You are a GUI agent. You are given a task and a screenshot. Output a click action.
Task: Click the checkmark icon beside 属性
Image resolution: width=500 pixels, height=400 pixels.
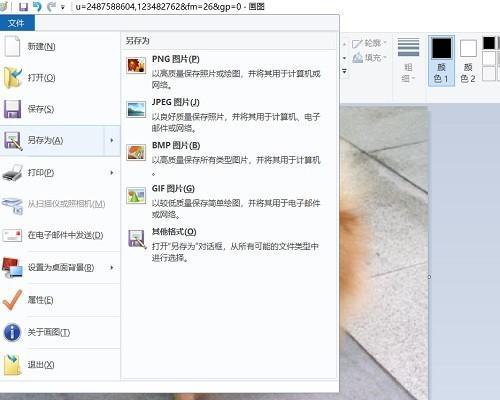coord(13,300)
